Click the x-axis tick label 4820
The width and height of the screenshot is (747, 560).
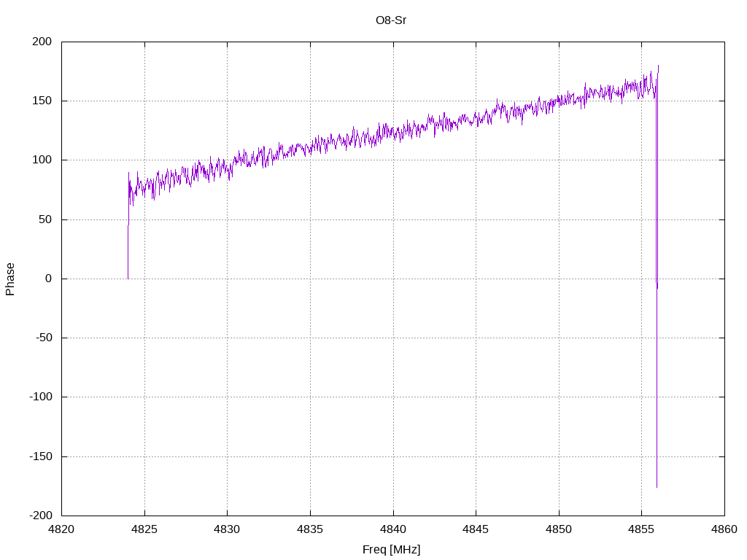pyautogui.click(x=62, y=529)
